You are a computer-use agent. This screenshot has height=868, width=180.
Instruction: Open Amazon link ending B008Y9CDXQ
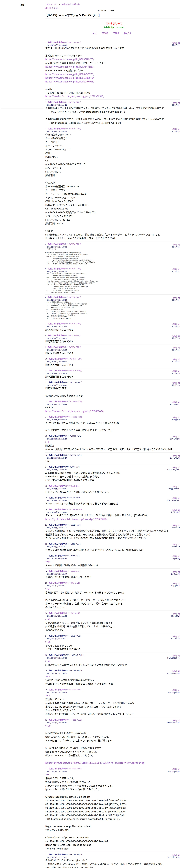pyautogui.click(x=70, y=74)
